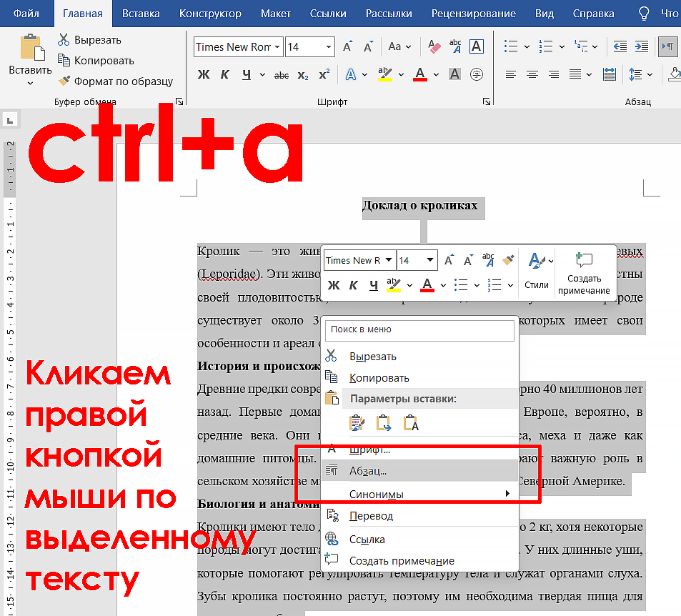681x616 pixels.
Task: Open line spacing options in ribbon
Action: [x=636, y=75]
